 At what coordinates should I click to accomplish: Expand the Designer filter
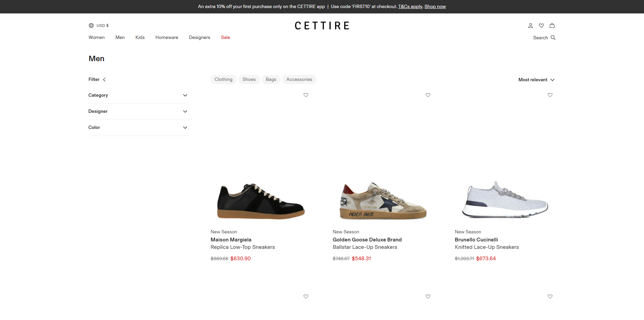point(185,111)
